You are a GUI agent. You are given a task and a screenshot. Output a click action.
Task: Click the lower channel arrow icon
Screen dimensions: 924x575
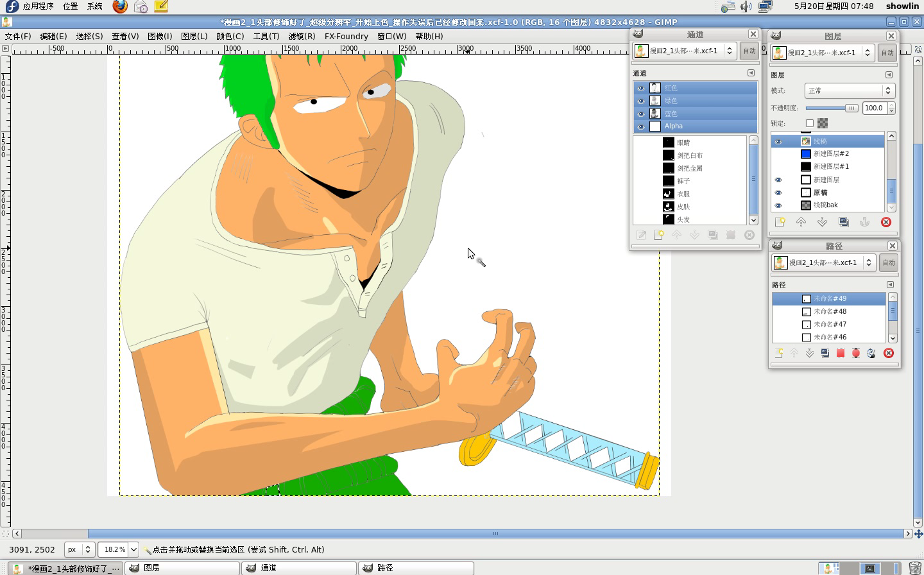click(694, 235)
